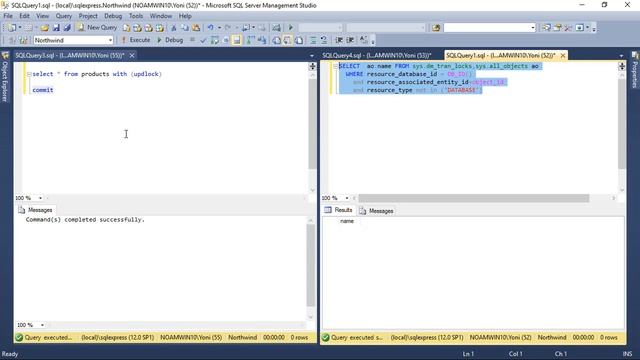The width and height of the screenshot is (640, 360).
Task: Click the right editor horizontal scrollbar
Action: [x=473, y=198]
